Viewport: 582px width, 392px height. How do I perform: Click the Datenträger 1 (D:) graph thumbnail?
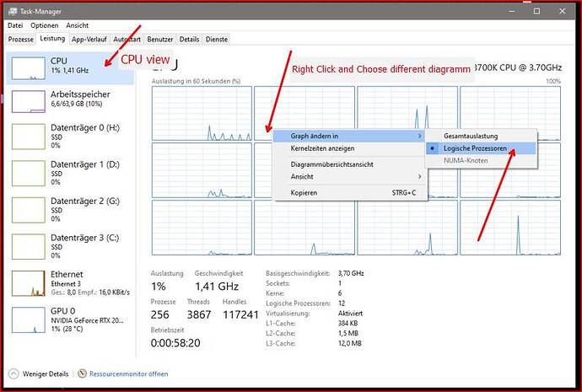(x=28, y=174)
